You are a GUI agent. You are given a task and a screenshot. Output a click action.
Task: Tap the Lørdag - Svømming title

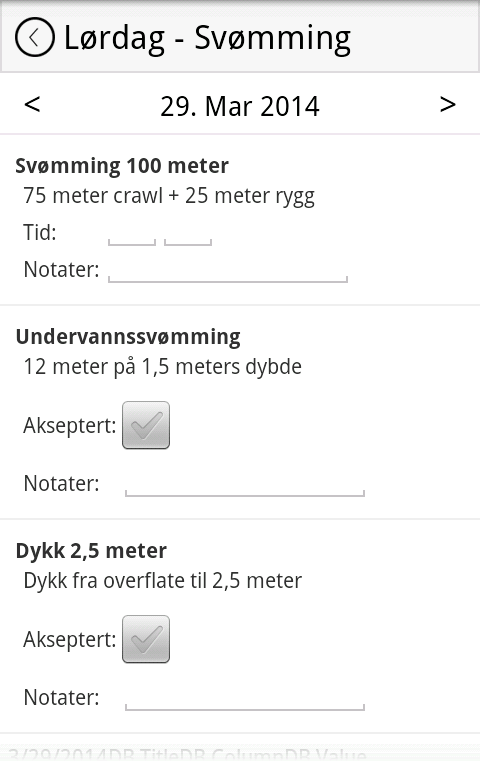207,39
